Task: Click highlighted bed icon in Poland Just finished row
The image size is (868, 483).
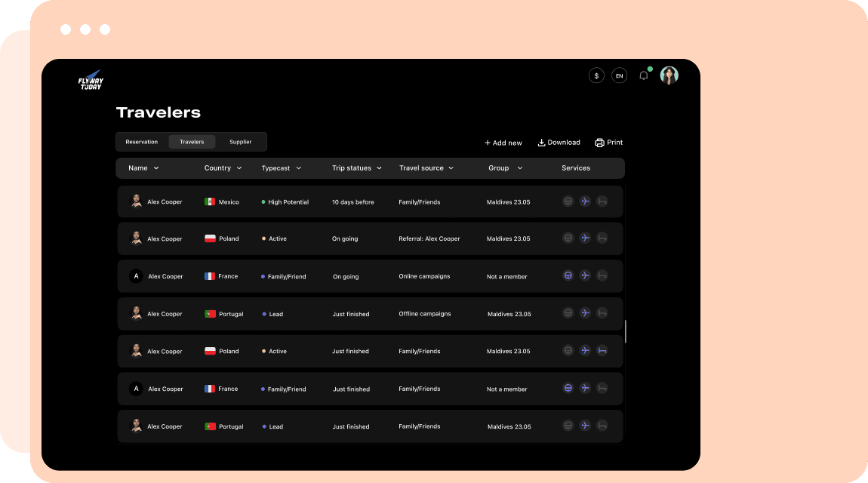Action: tap(602, 350)
